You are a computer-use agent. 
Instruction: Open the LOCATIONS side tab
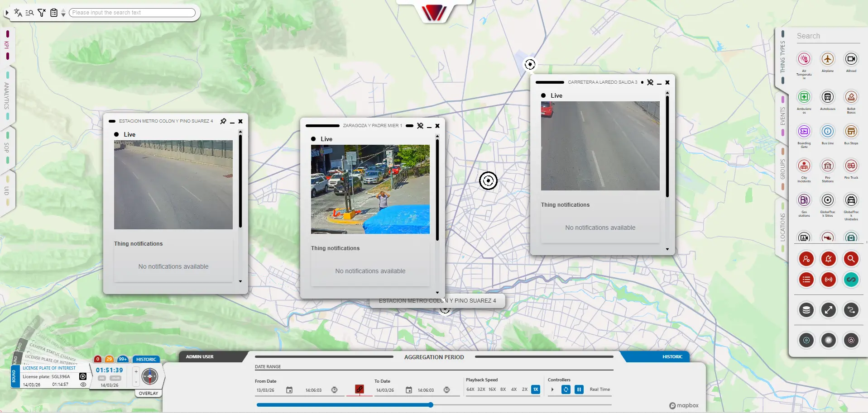[x=782, y=227]
